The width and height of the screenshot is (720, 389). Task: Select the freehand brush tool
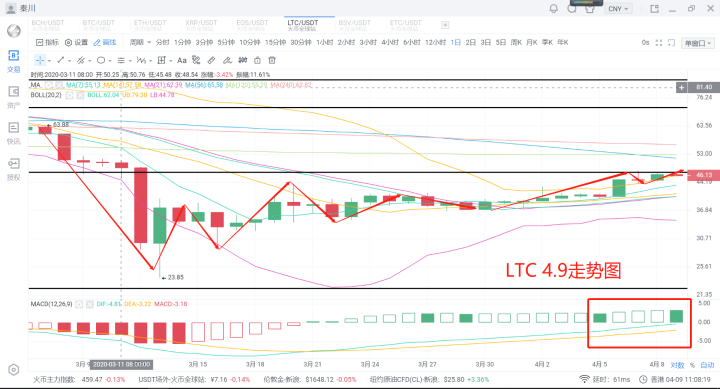(x=227, y=60)
